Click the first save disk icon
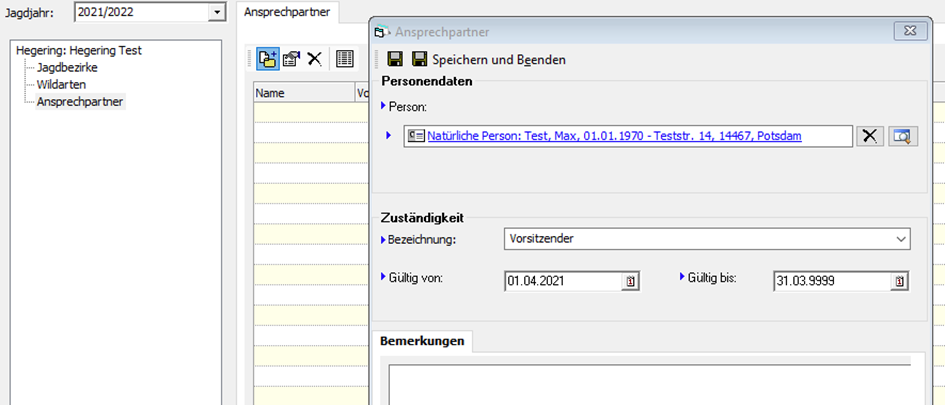Screen dimensions: 945x405 pyautogui.click(x=394, y=60)
